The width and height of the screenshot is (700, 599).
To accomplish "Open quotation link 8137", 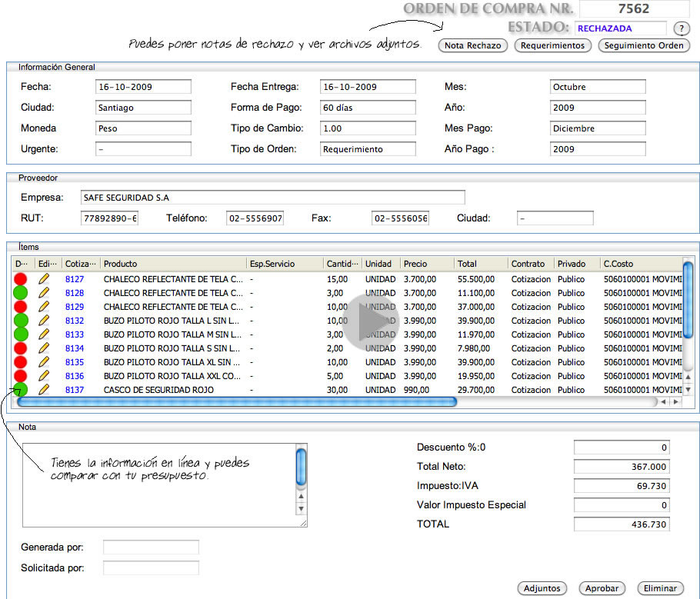I will 75,390.
